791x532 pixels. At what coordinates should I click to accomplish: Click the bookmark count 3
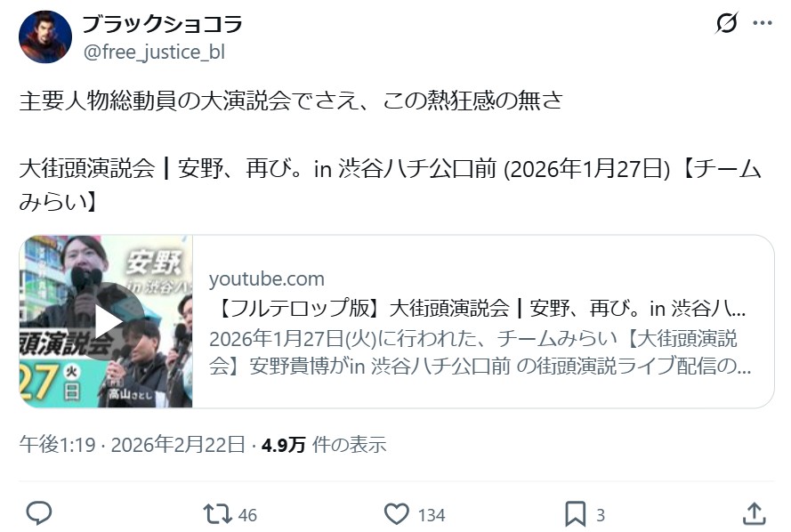(601, 515)
